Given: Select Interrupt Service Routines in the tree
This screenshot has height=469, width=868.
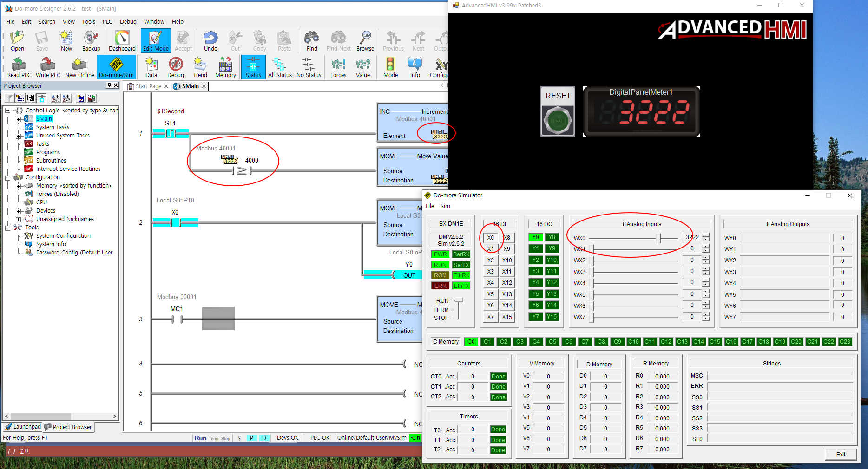Looking at the screenshot, I should click(68, 169).
